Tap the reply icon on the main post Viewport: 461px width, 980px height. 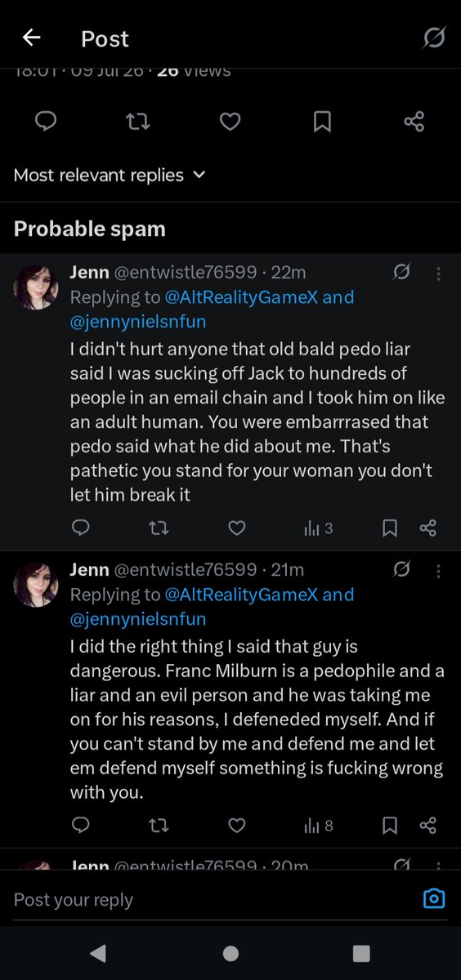[x=47, y=122]
